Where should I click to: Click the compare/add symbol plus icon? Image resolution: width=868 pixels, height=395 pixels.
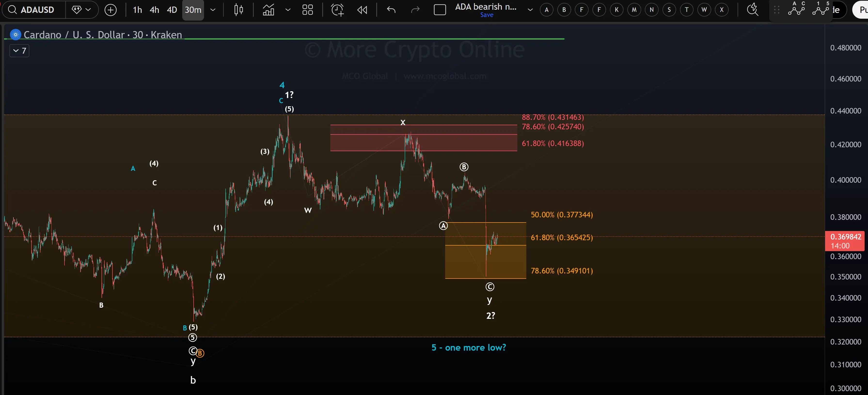click(x=110, y=9)
